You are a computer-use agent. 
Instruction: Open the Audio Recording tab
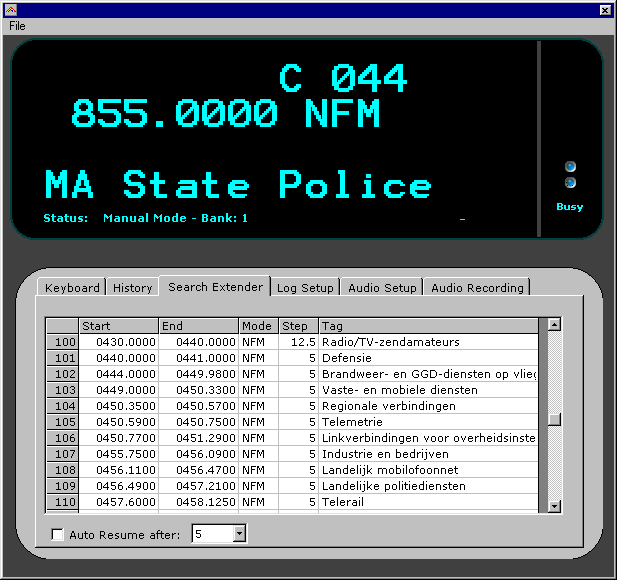coord(477,288)
